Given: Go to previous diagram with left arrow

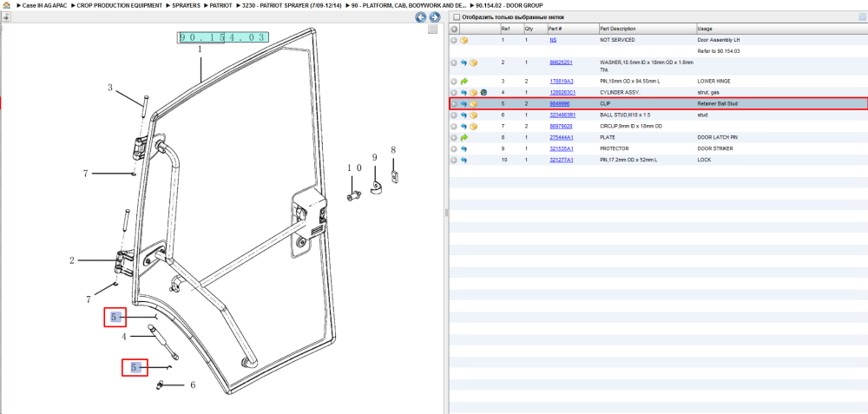Looking at the screenshot, I should (421, 17).
